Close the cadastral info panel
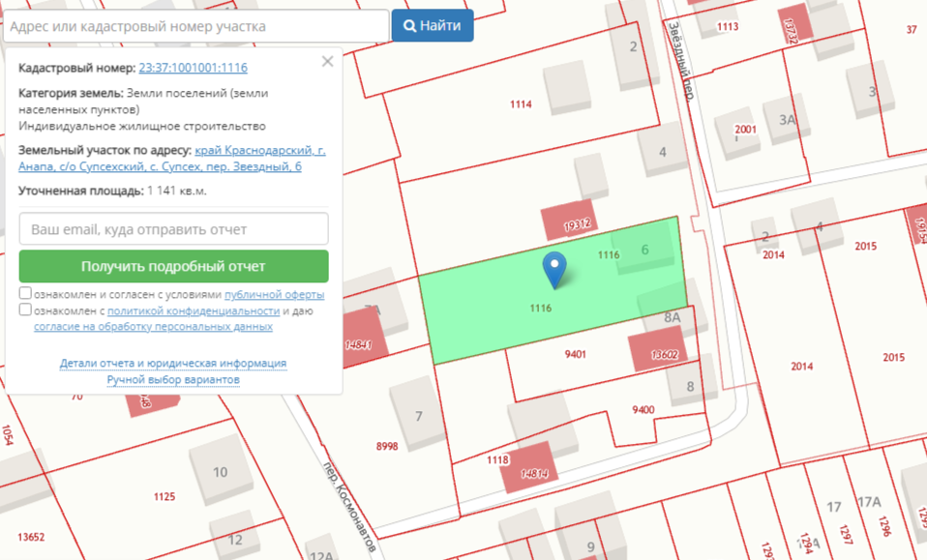Viewport: 927px width, 560px height. coord(327,62)
